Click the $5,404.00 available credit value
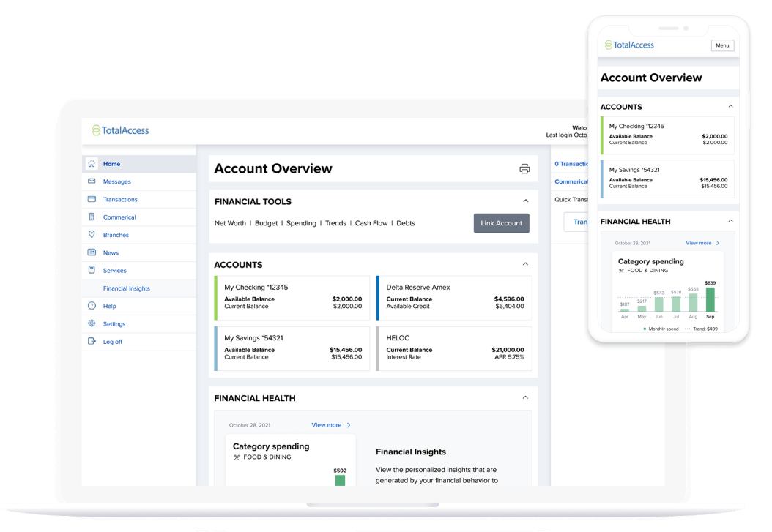Image resolution: width=772 pixels, height=532 pixels. (x=510, y=307)
